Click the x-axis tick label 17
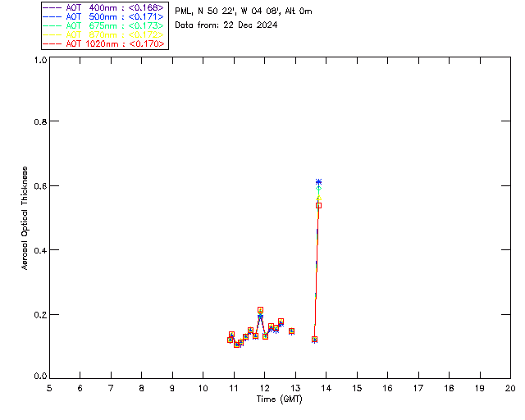This screenshot has width=525, height=420. 418,389
